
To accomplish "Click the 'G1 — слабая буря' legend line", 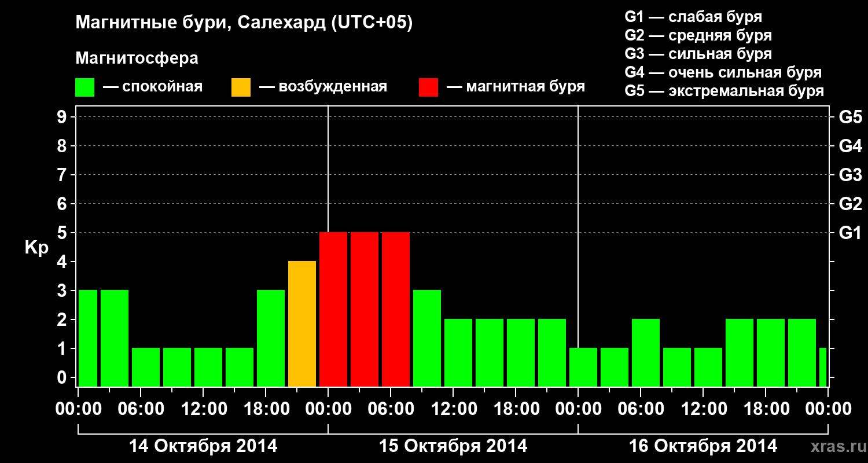I will pos(693,17).
